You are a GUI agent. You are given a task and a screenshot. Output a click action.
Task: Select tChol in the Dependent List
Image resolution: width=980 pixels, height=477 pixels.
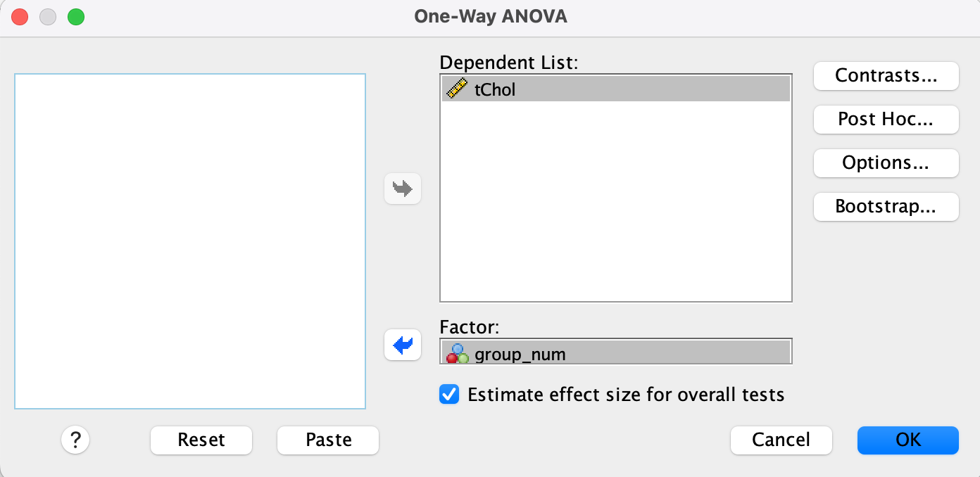click(x=496, y=89)
